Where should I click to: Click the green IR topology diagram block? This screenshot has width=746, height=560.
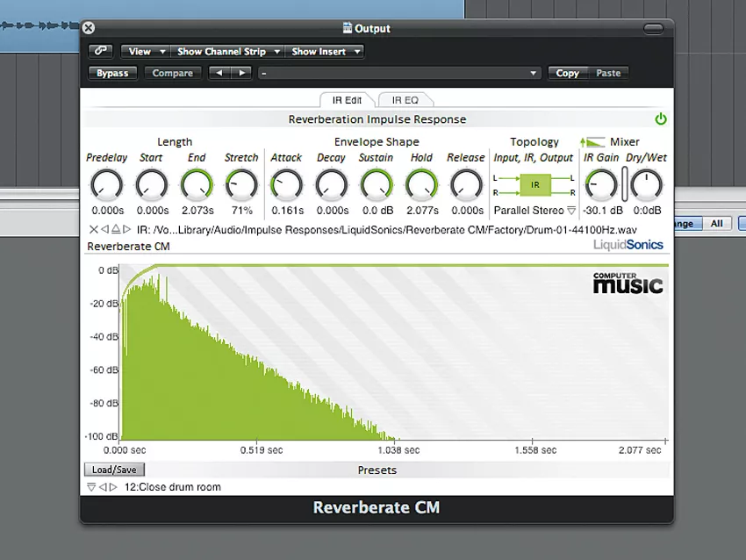coord(534,184)
